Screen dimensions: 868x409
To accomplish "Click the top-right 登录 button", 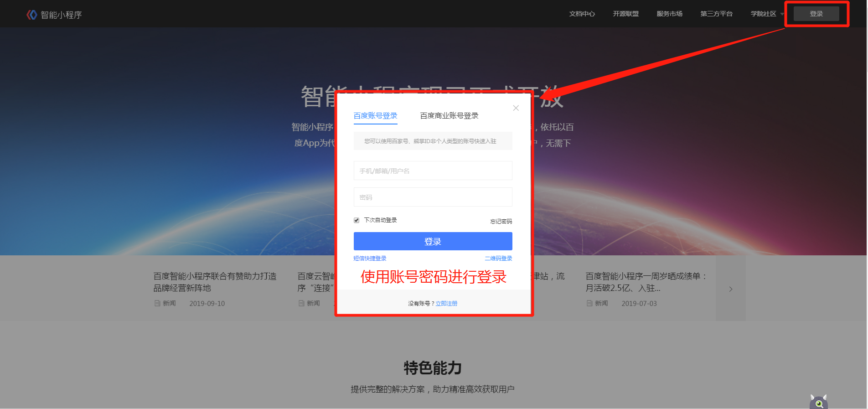I will point(816,14).
